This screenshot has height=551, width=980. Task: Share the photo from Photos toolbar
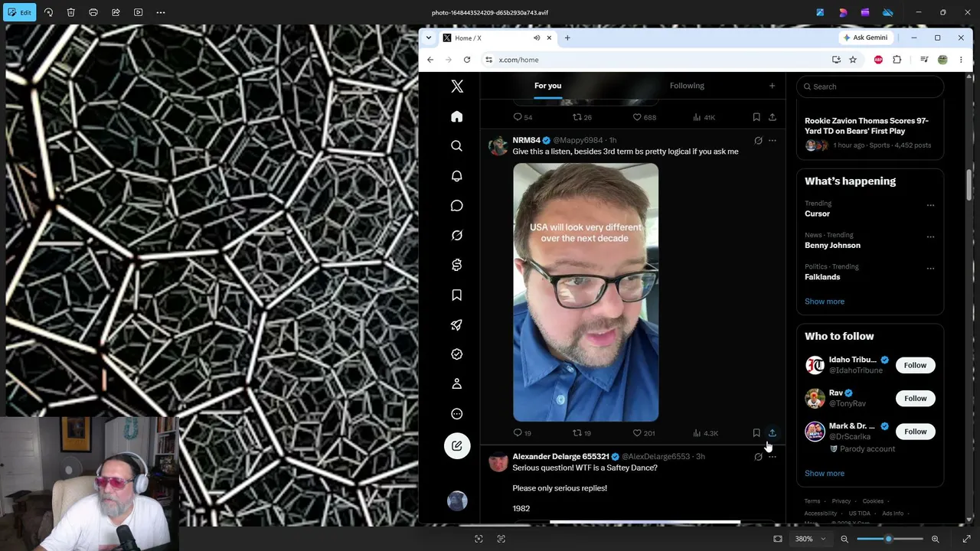(116, 12)
